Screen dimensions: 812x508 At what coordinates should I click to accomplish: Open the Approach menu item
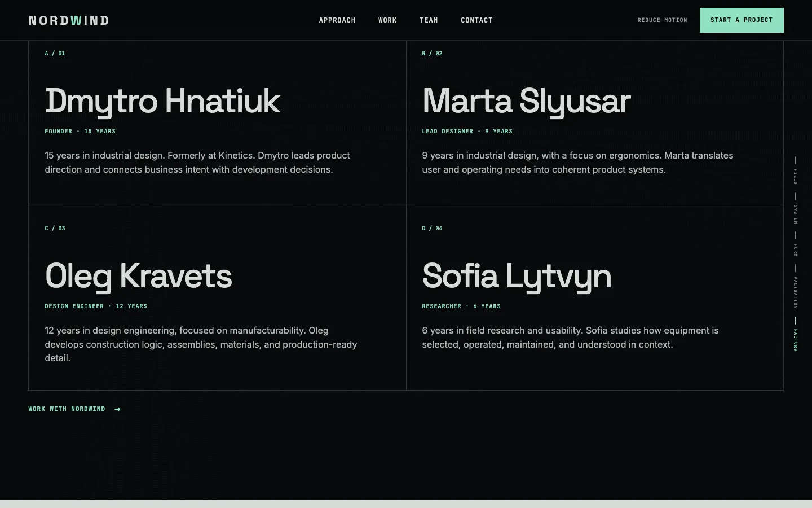click(x=337, y=20)
